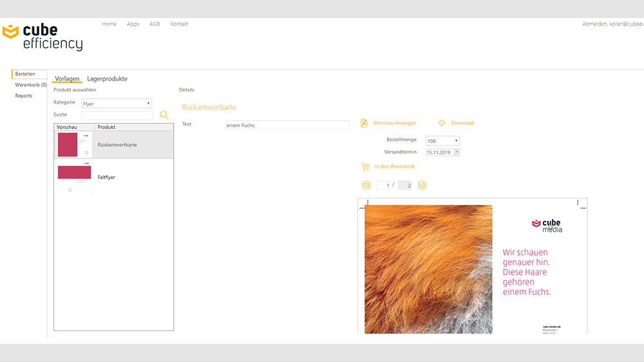This screenshot has height=362, width=644.
Task: Click the Vorschau column header
Action: pos(74,127)
